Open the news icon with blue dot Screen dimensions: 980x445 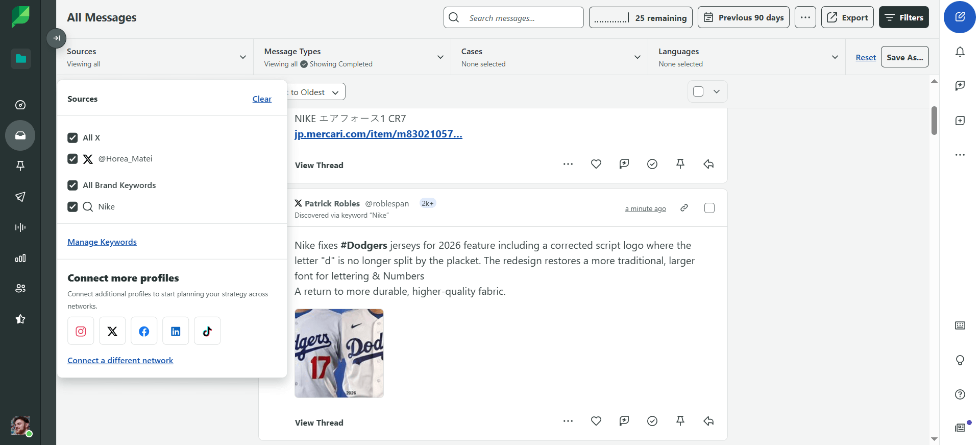coord(960,428)
